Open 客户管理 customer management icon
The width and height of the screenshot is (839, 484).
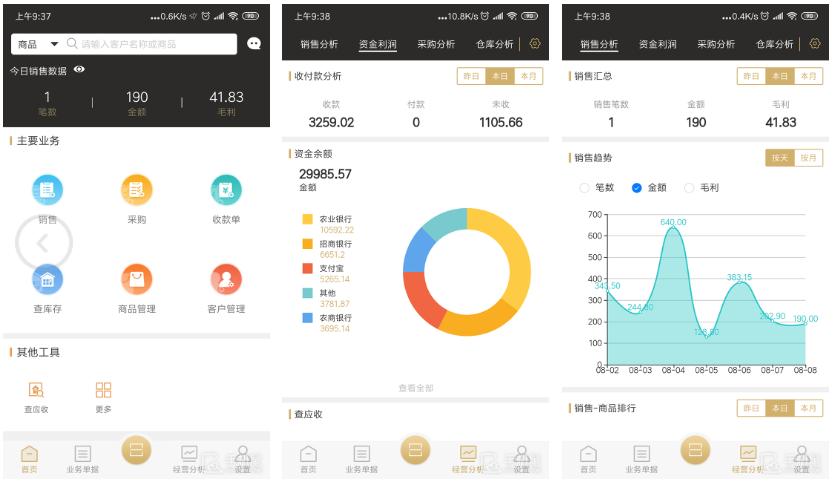pyautogui.click(x=226, y=279)
